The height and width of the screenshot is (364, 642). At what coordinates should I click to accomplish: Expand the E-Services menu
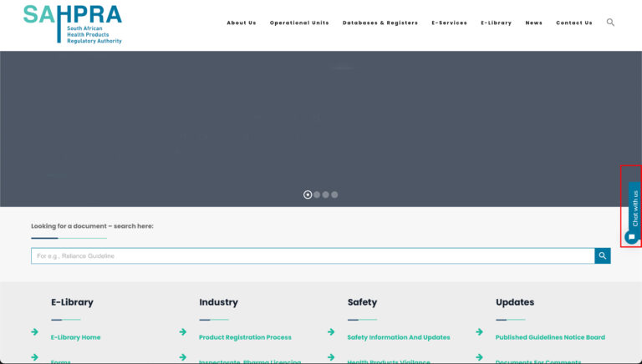tap(449, 23)
